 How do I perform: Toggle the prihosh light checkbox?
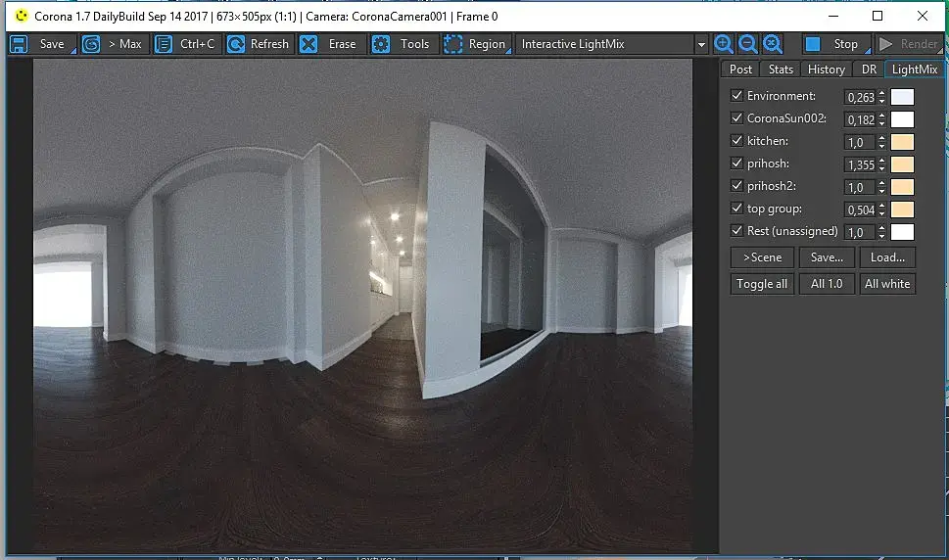(736, 163)
